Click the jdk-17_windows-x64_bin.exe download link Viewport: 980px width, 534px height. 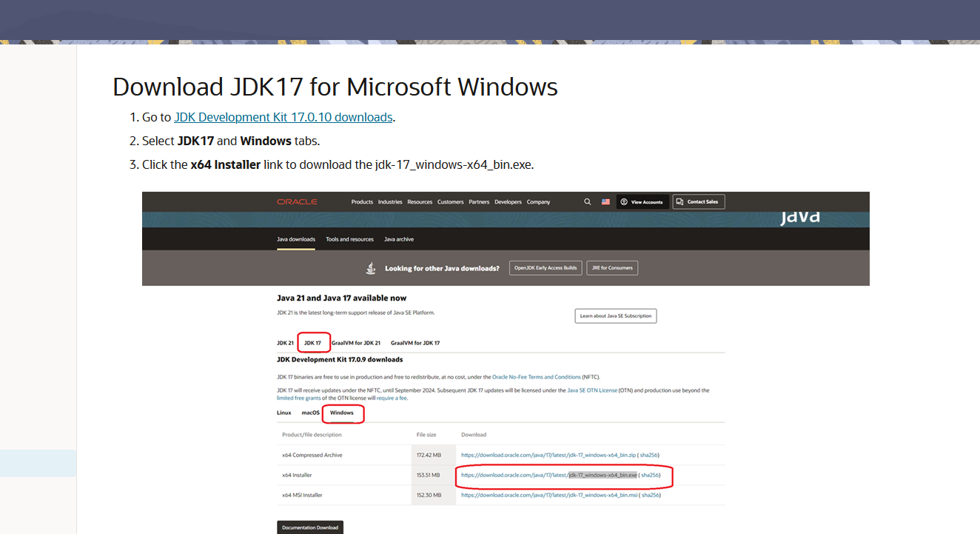point(549,475)
